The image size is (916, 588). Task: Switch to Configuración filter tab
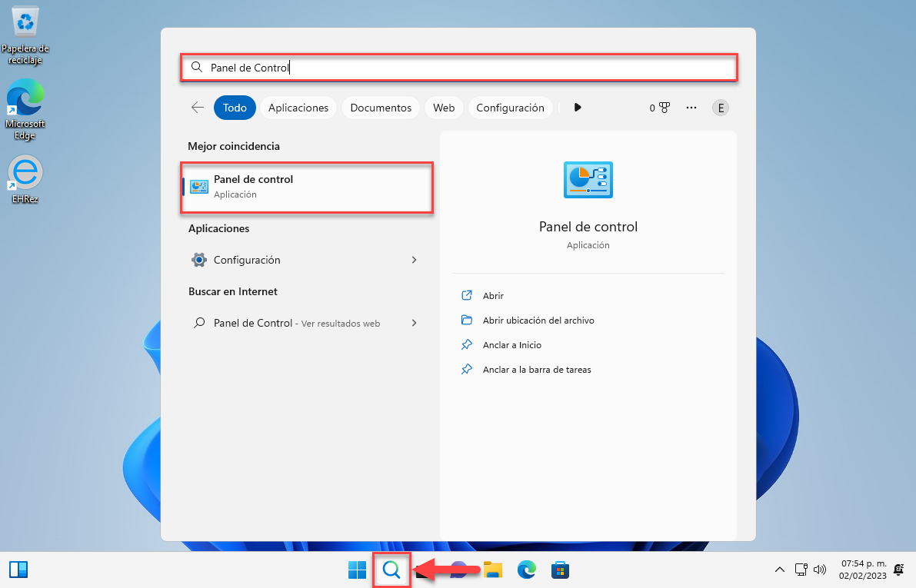pyautogui.click(x=510, y=108)
